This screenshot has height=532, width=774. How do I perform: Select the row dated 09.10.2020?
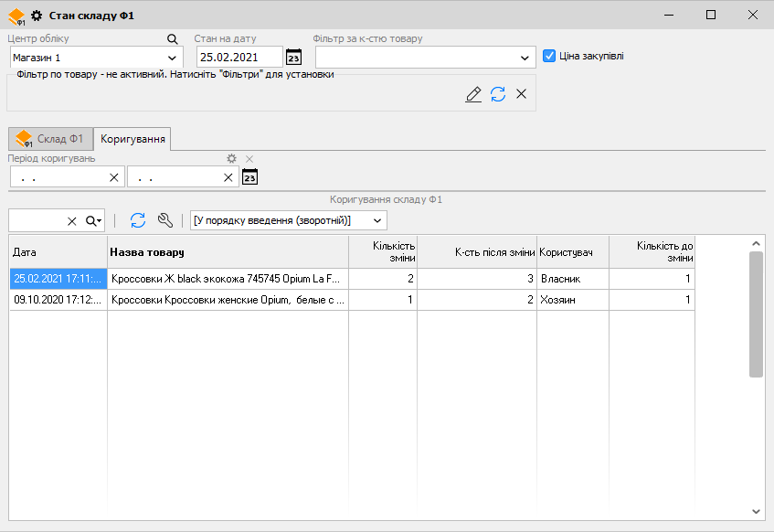pos(58,299)
